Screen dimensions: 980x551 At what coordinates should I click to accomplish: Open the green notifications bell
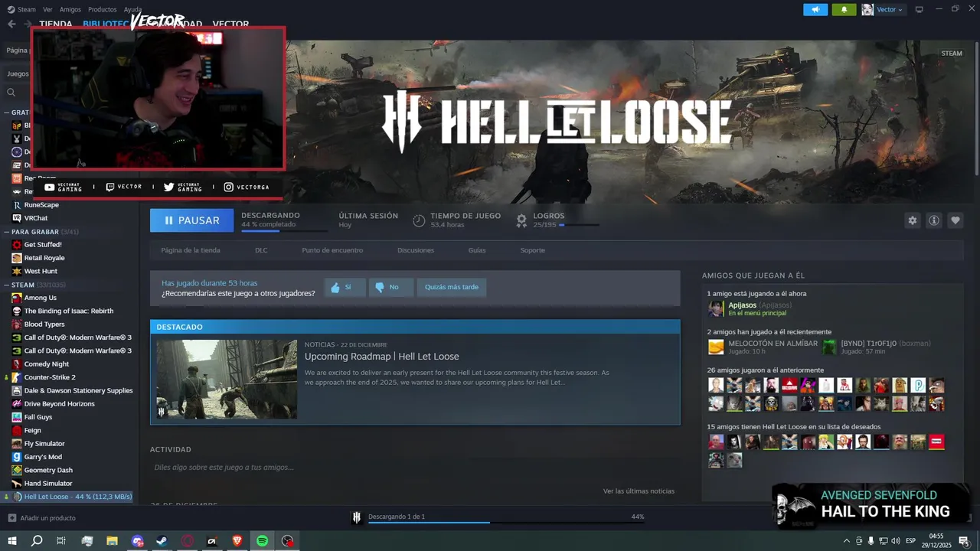(x=844, y=9)
